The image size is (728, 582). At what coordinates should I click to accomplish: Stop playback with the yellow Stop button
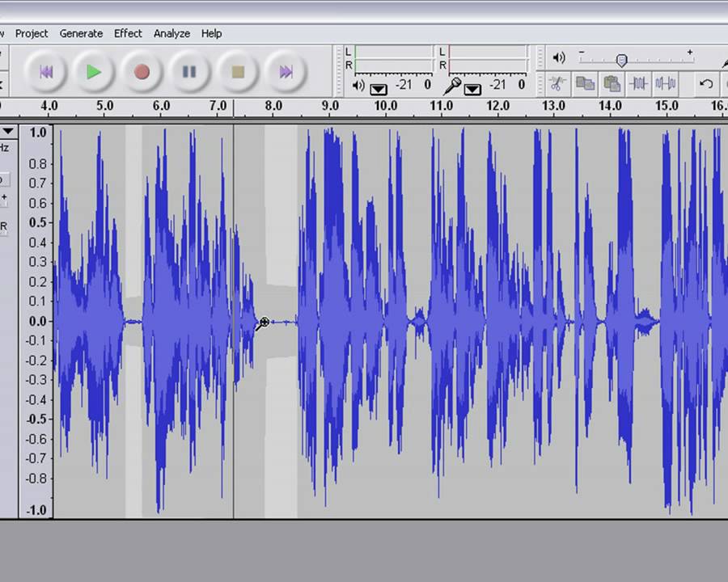[x=238, y=72]
